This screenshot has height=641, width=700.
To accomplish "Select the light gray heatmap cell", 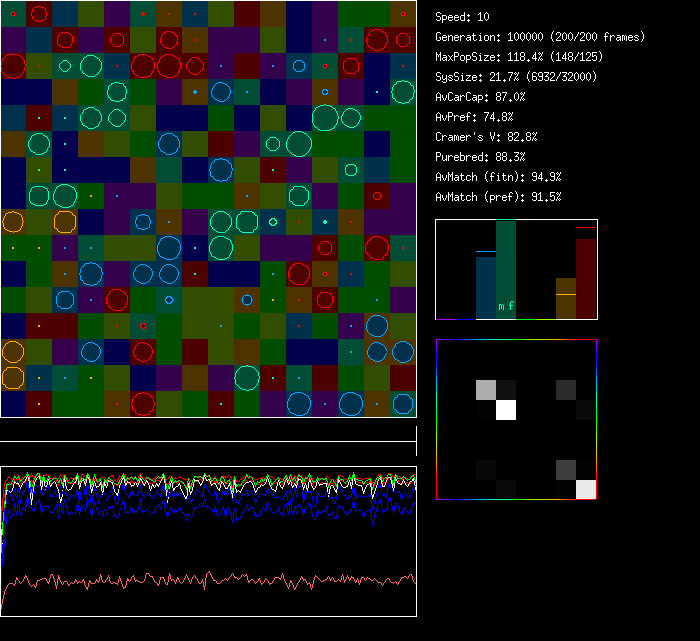I will [486, 389].
